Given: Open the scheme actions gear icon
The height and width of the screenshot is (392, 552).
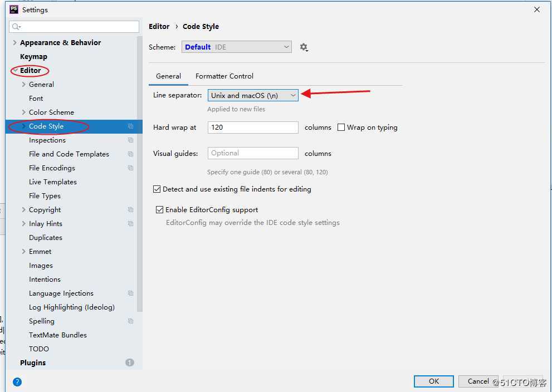Looking at the screenshot, I should pyautogui.click(x=304, y=47).
